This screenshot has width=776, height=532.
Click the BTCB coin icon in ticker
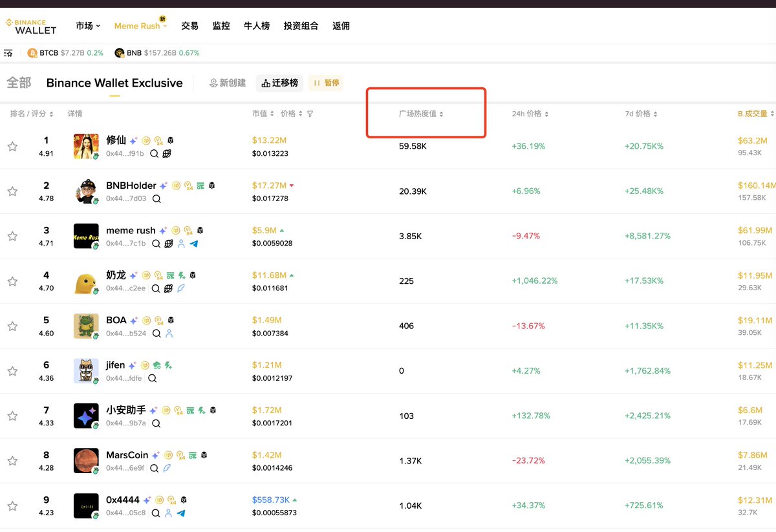32,53
